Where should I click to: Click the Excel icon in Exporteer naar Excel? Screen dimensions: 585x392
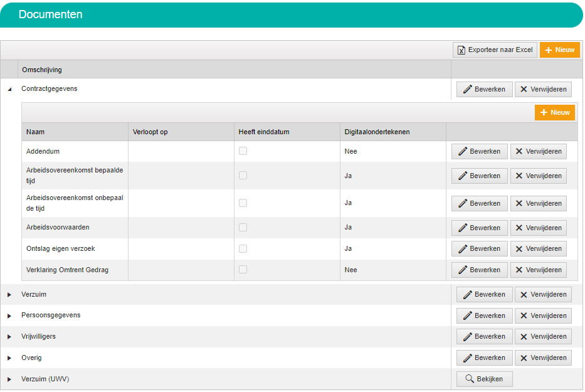pyautogui.click(x=461, y=50)
